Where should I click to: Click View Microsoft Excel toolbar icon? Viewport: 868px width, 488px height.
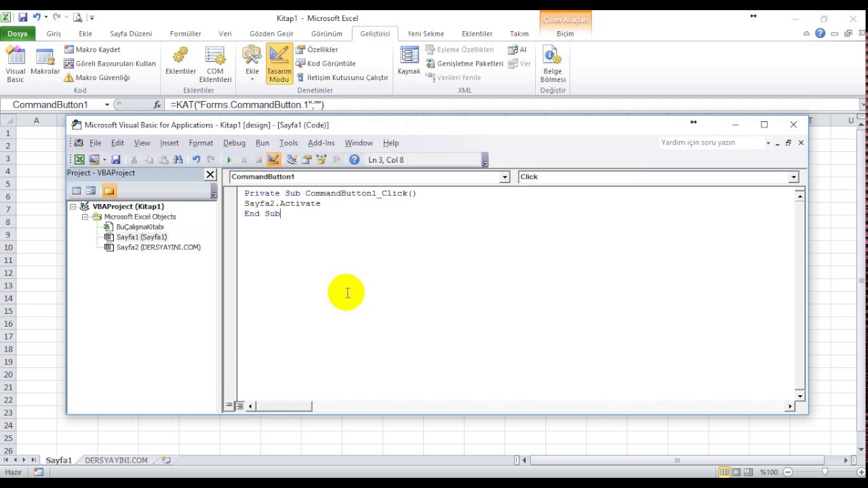(79, 160)
